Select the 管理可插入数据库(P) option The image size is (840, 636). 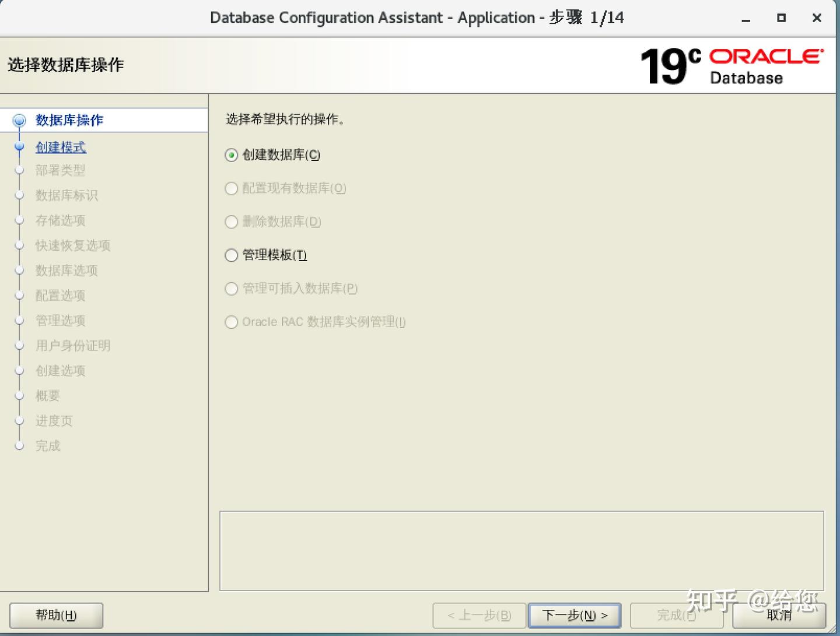pos(231,289)
